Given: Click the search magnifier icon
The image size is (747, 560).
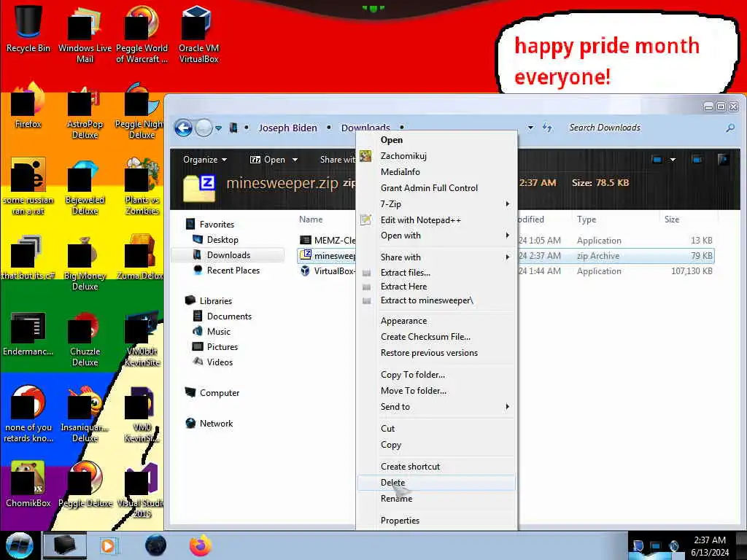Looking at the screenshot, I should point(729,128).
